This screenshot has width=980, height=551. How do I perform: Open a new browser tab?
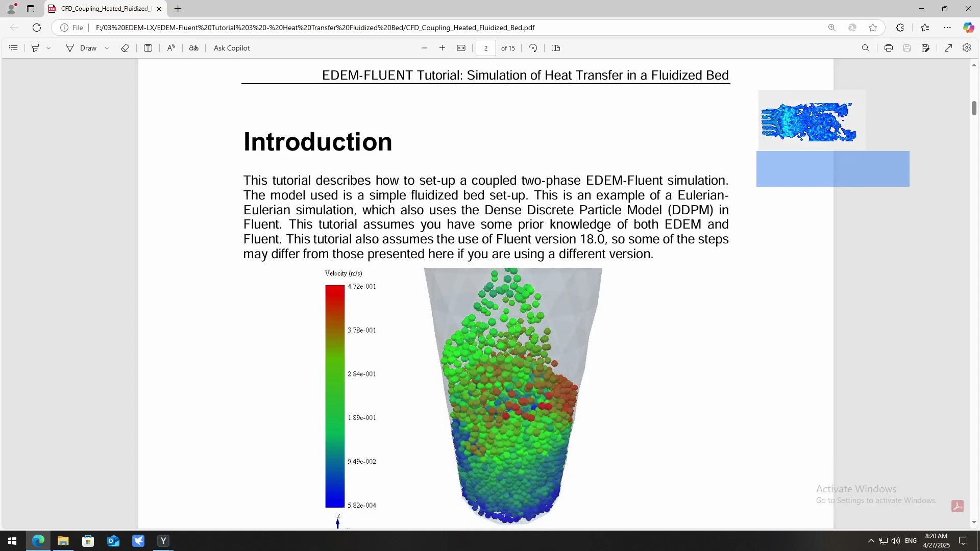(x=178, y=9)
